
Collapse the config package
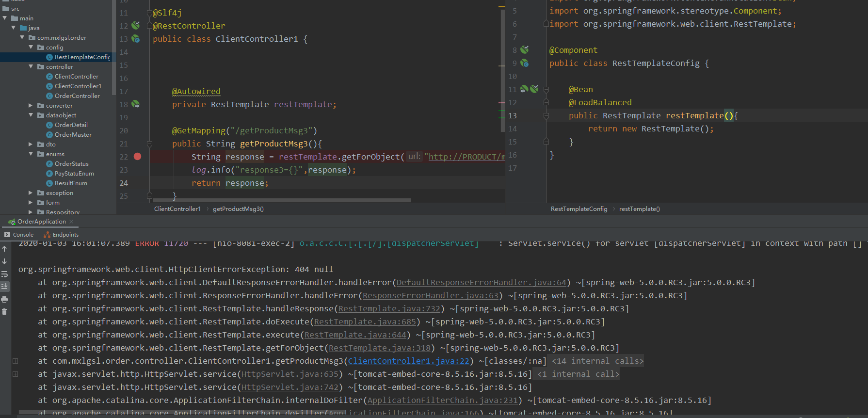point(31,48)
